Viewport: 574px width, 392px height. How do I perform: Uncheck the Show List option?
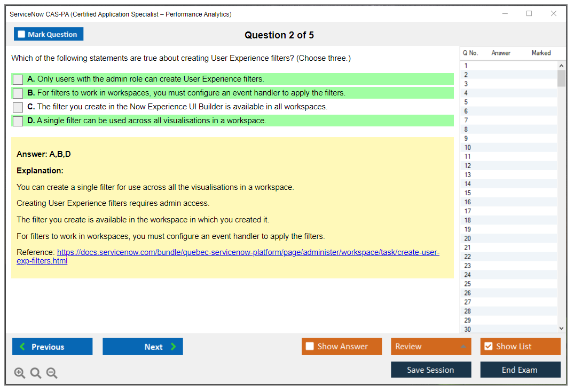(488, 347)
